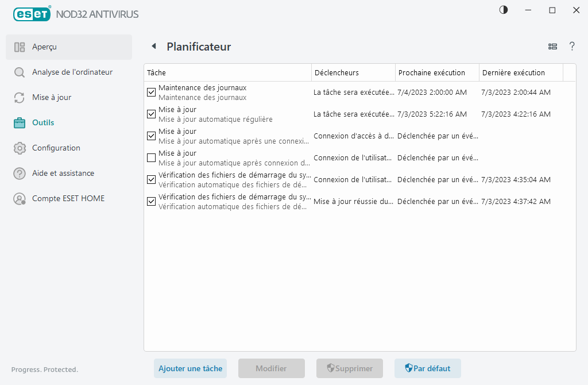Viewport: 588px width, 385px height.
Task: Enable the Mise à jour après connexion task
Action: click(x=151, y=157)
